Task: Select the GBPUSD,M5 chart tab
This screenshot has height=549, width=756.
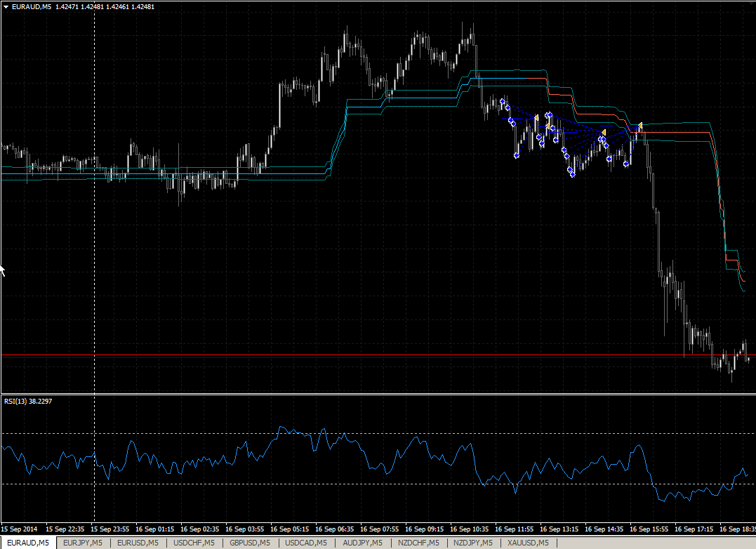Action: click(x=250, y=543)
